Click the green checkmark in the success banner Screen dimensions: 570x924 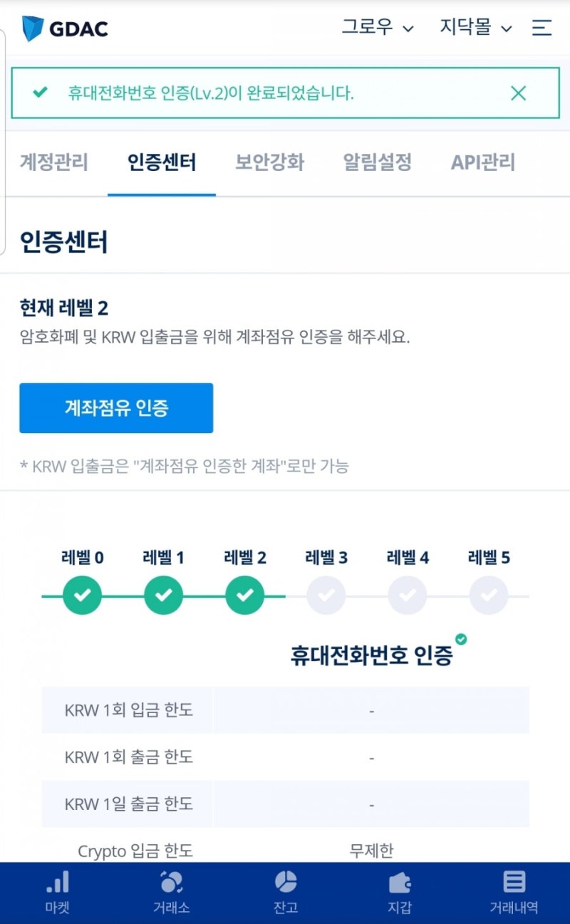coord(40,93)
